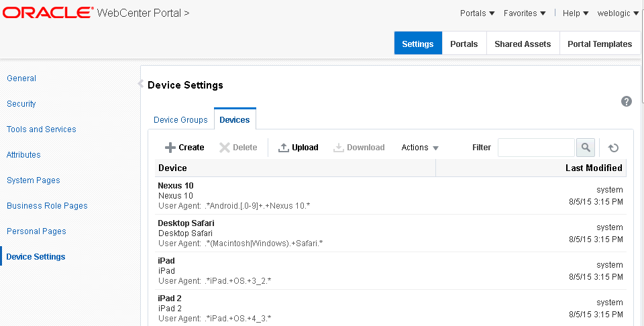Select the Desktop Safari device row title
This screenshot has width=644, height=326.
click(x=186, y=223)
